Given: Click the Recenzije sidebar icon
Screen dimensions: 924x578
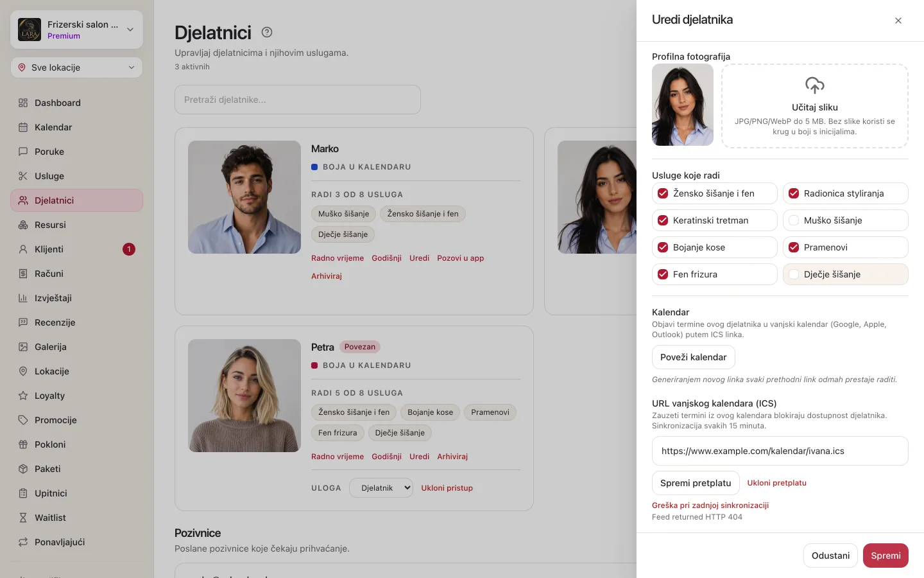Looking at the screenshot, I should (x=23, y=322).
